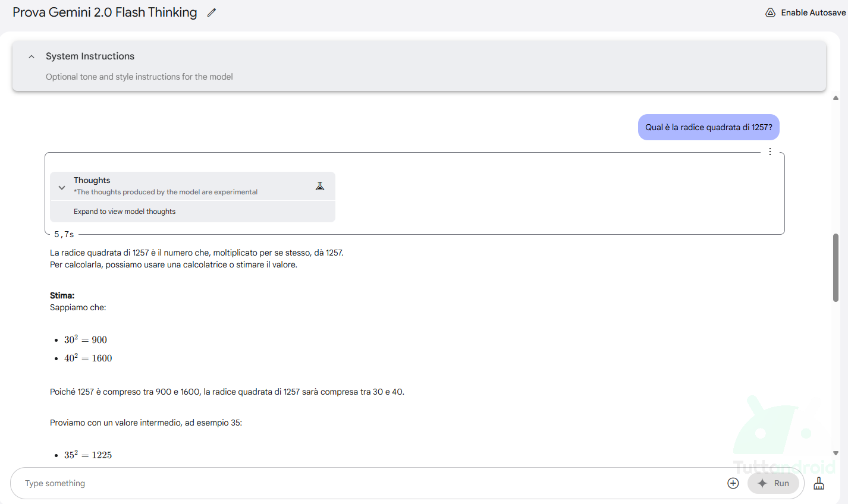Click the Google Drive autosave icon

[x=770, y=12]
